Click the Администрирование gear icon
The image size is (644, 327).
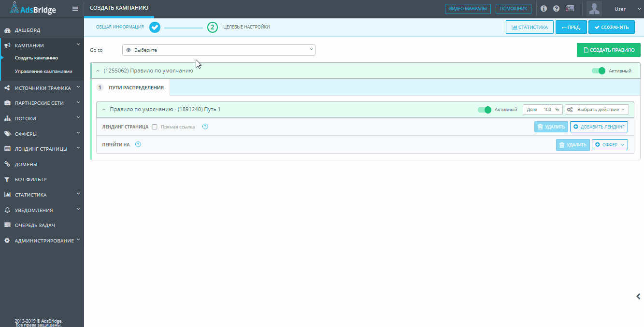[7, 241]
